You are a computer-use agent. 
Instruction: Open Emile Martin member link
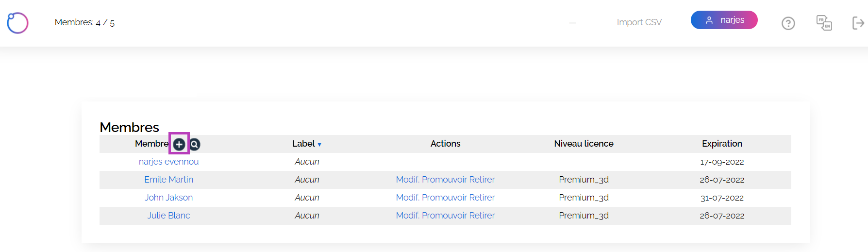coord(168,180)
